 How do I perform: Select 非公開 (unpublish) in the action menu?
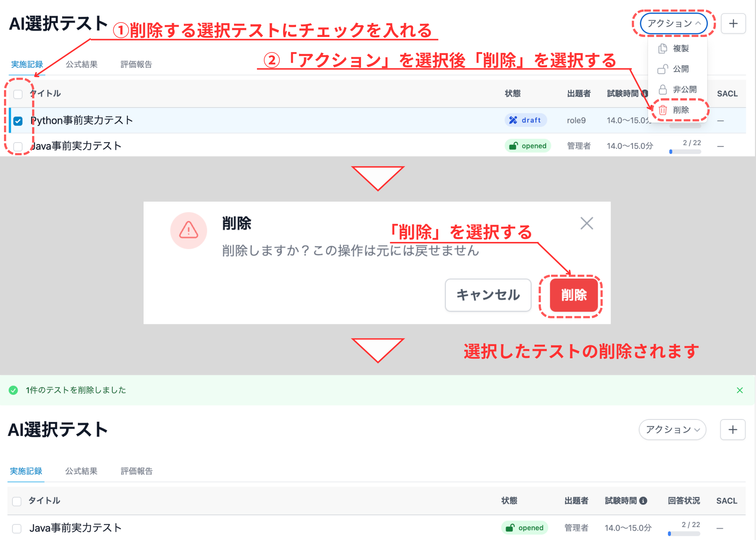point(685,89)
